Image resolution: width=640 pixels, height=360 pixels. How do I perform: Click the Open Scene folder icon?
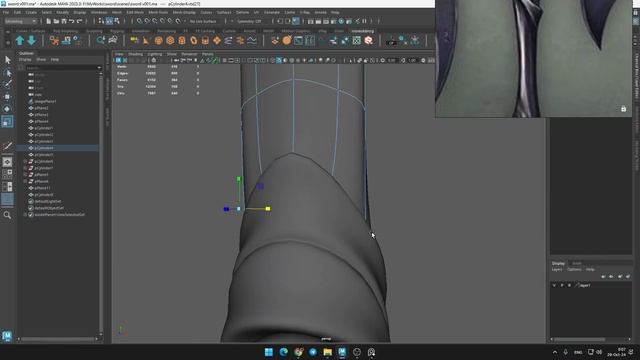pyautogui.click(x=56, y=21)
